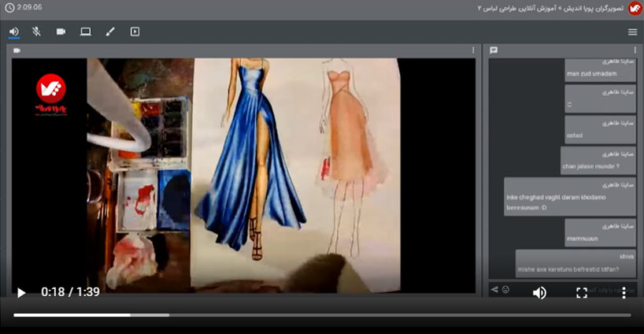Screen dimensions: 644x334
Task: Click the 'inke cheghad vaght daram' message
Action: (570, 197)
